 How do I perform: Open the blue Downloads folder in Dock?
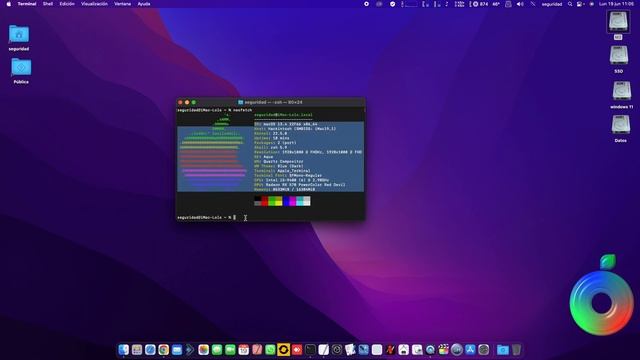pos(503,349)
